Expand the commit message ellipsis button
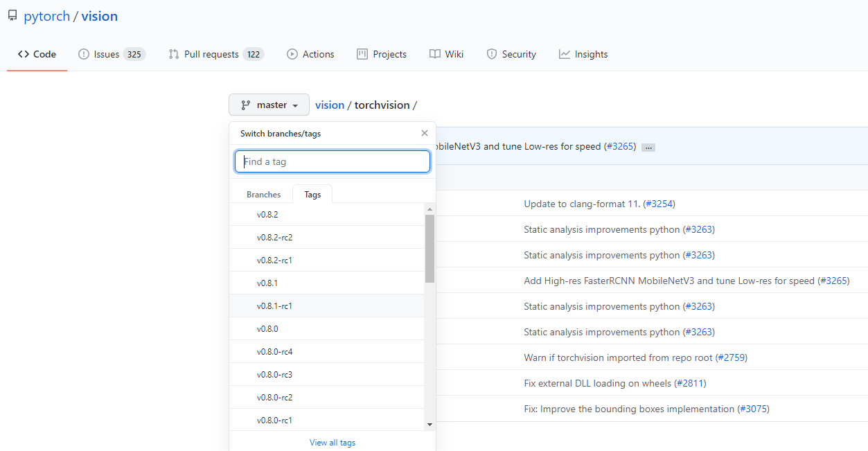 [x=648, y=148]
